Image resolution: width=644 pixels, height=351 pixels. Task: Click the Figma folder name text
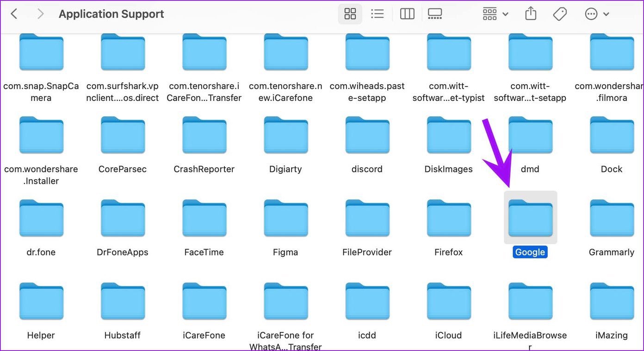point(285,252)
